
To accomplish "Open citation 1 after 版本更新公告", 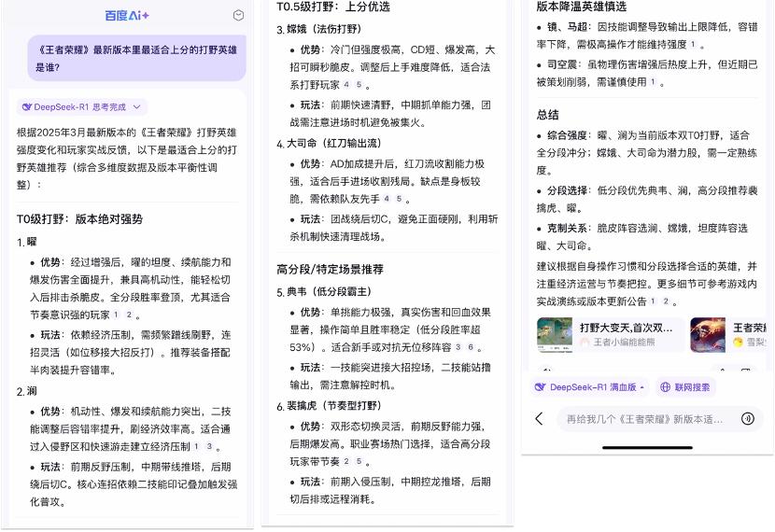I will coord(654,301).
